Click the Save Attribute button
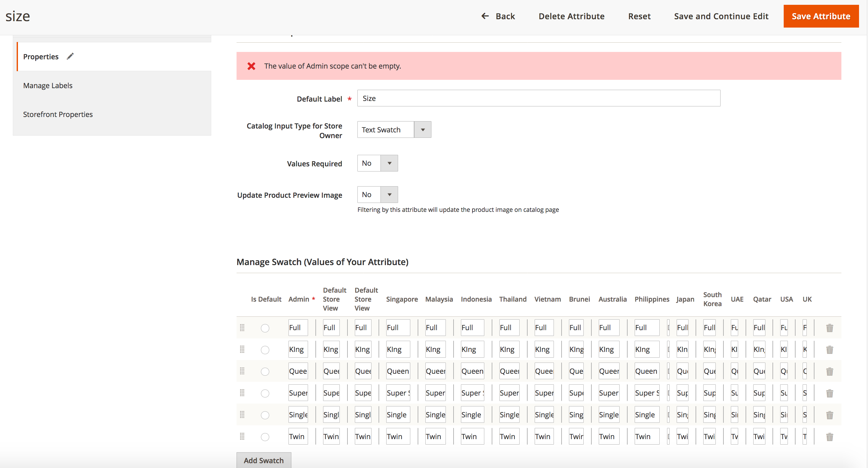Viewport: 868px width, 468px height. [821, 16]
